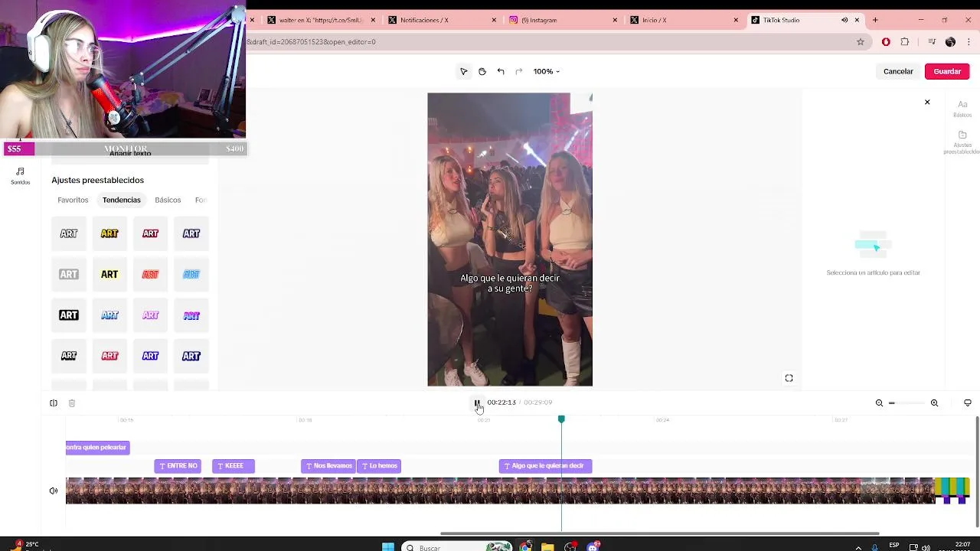The image size is (980, 551).
Task: Mute the TikTok Studio tab audio icon
Action: [844, 20]
